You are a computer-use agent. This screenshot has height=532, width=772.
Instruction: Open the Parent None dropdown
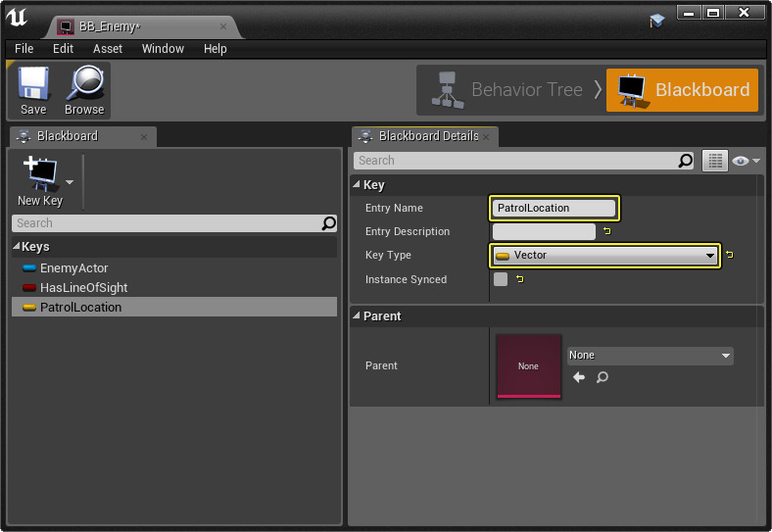click(x=650, y=356)
